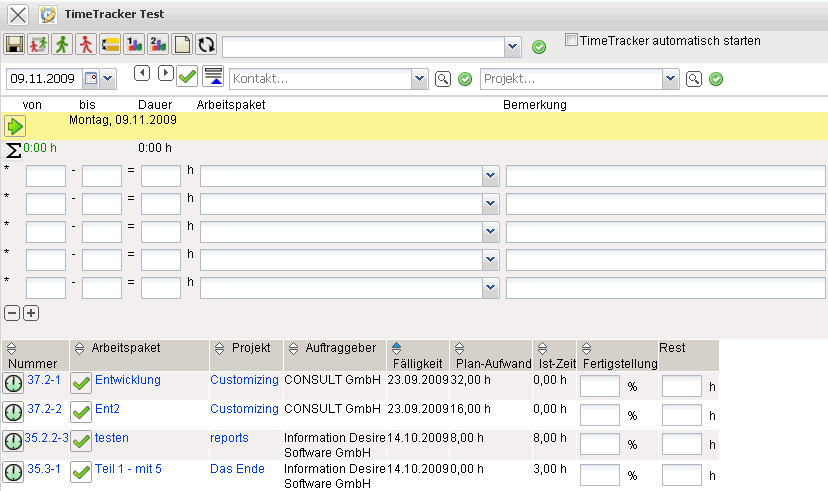
Task: Open the date picker dropdown arrow
Action: tap(108, 77)
